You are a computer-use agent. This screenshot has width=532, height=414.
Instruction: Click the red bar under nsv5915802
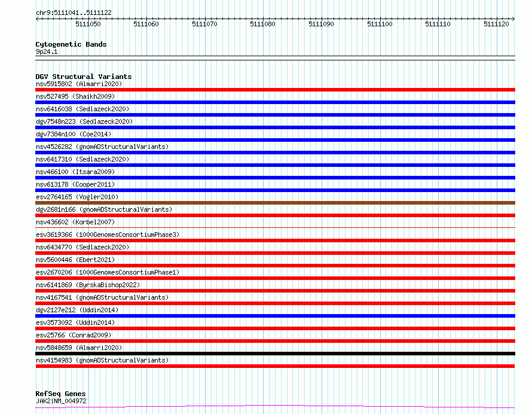click(275, 90)
